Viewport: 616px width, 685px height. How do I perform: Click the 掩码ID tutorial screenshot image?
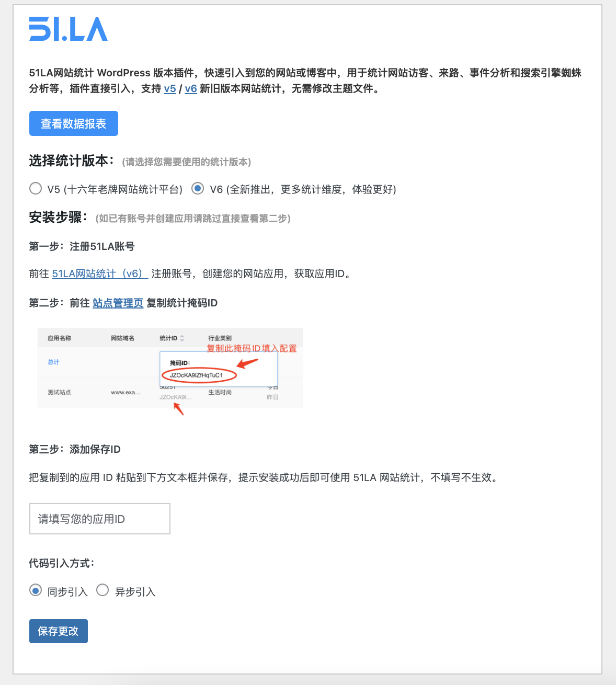(170, 372)
